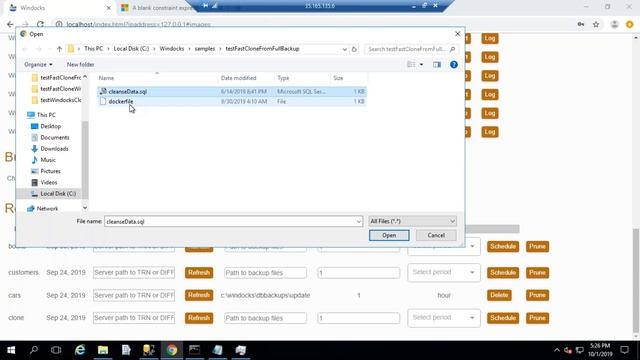This screenshot has height=360, width=640.
Task: Open Select period dropdown for clone
Action: point(444,318)
